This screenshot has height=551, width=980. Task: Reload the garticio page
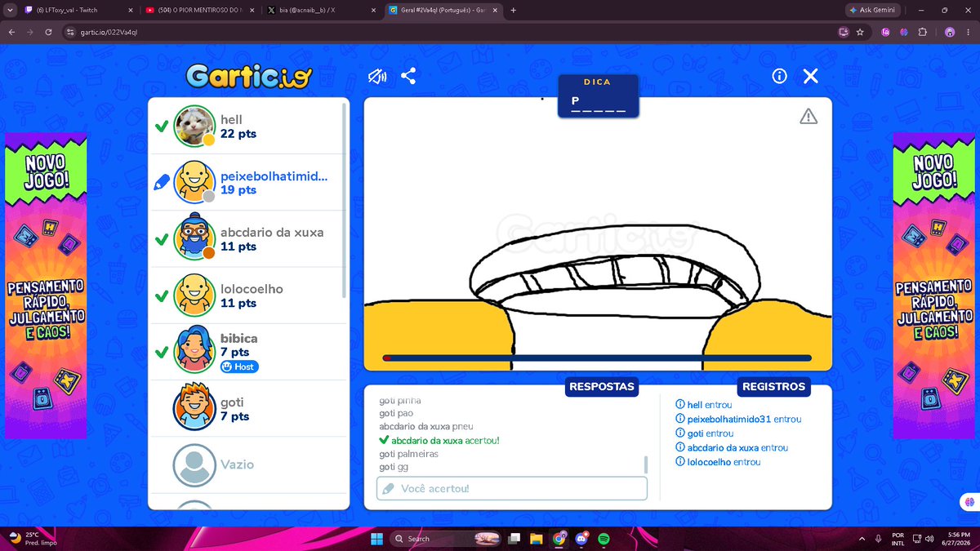[48, 32]
